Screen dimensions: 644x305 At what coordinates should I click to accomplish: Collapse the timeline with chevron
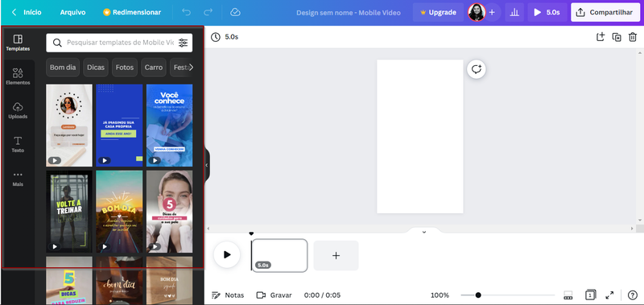pos(424,232)
